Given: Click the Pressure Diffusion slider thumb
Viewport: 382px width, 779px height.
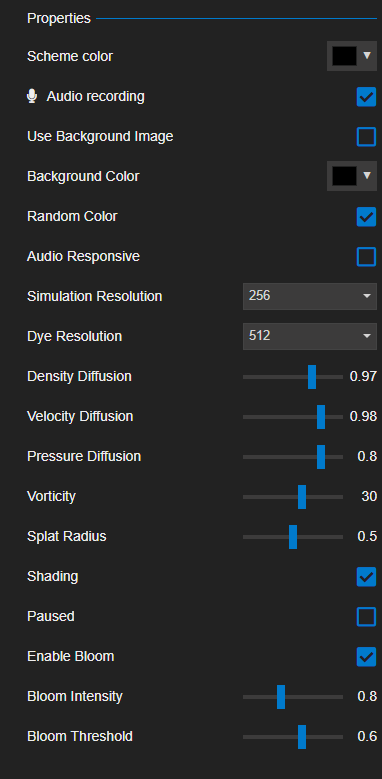Looking at the screenshot, I should (x=321, y=457).
